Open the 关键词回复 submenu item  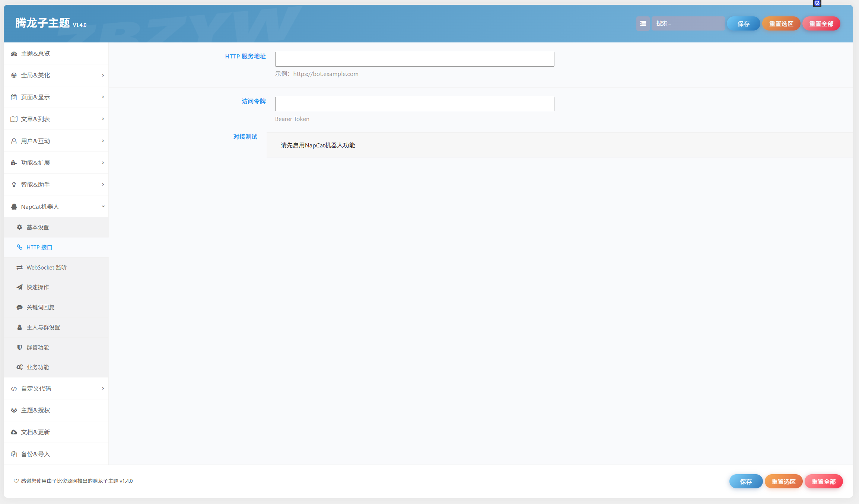tap(56, 307)
